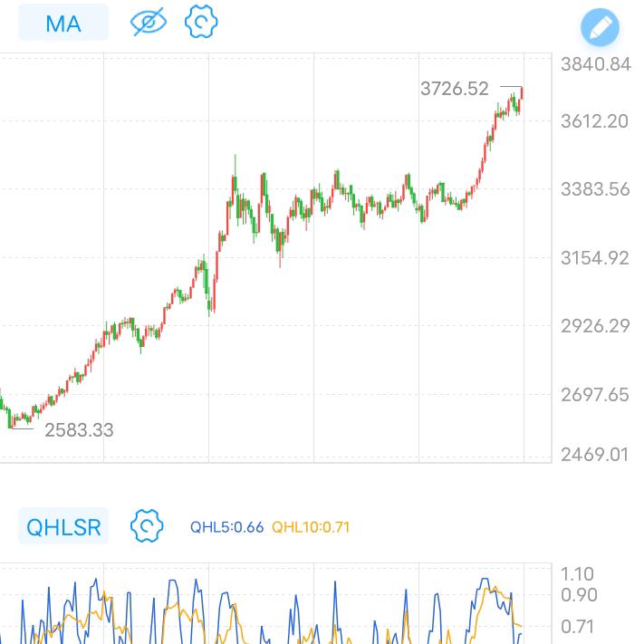Tap the 3726.52 high price marker
The height and width of the screenshot is (644, 644).
click(x=455, y=89)
